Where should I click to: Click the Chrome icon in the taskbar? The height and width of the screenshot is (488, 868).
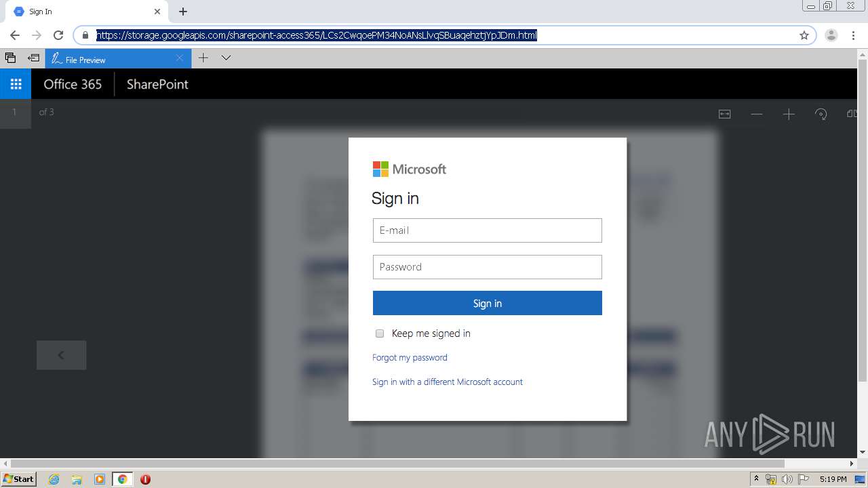tap(122, 479)
